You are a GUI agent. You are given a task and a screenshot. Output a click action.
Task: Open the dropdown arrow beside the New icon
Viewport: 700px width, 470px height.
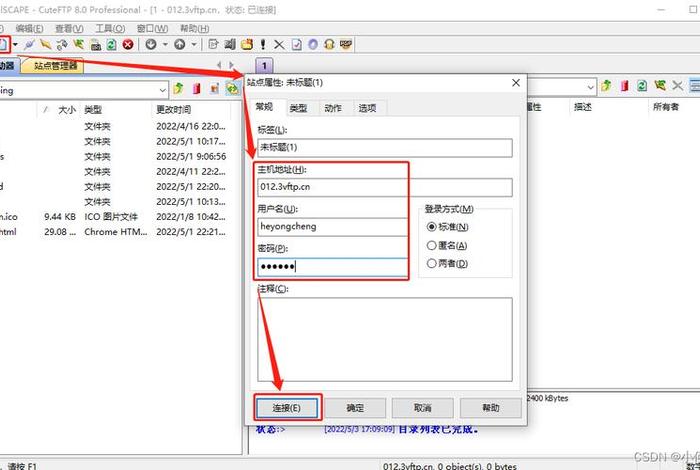[15, 44]
